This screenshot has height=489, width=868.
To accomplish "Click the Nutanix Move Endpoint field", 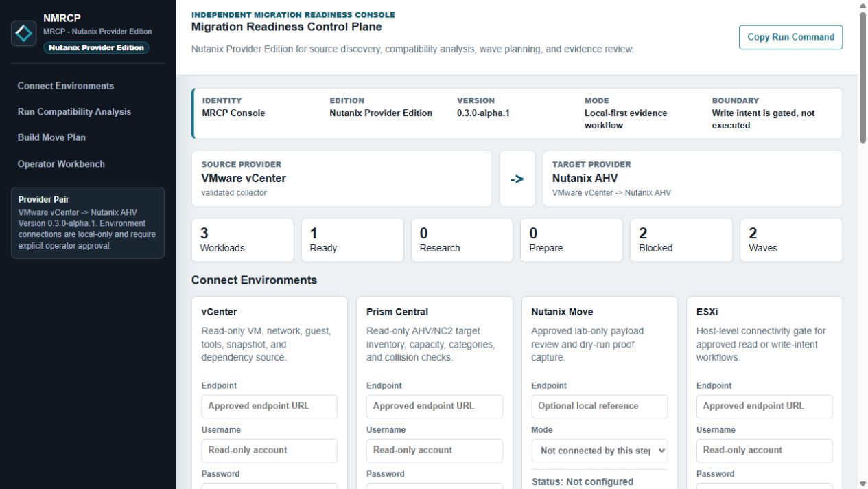I will tap(600, 406).
